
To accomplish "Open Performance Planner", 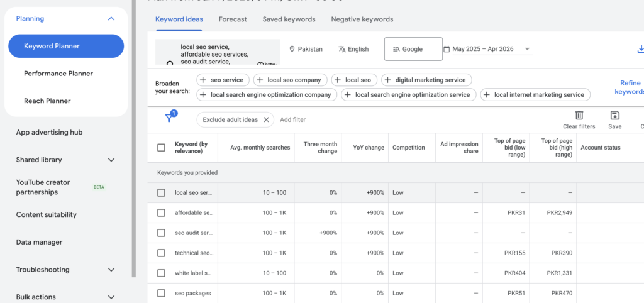I will (58, 74).
